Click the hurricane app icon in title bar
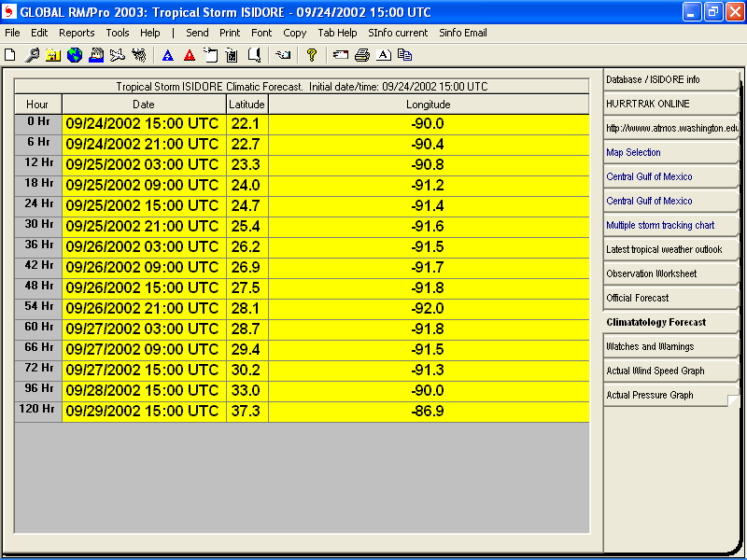 (9, 11)
